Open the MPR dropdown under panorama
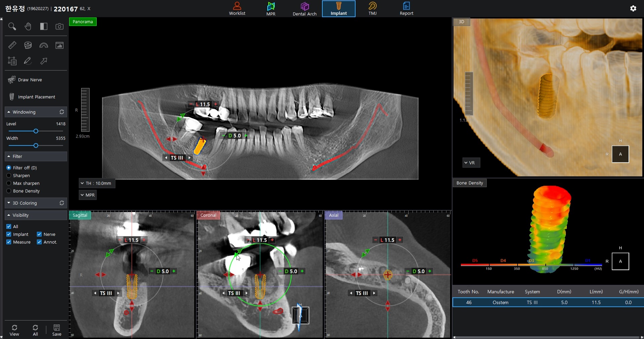 point(88,195)
